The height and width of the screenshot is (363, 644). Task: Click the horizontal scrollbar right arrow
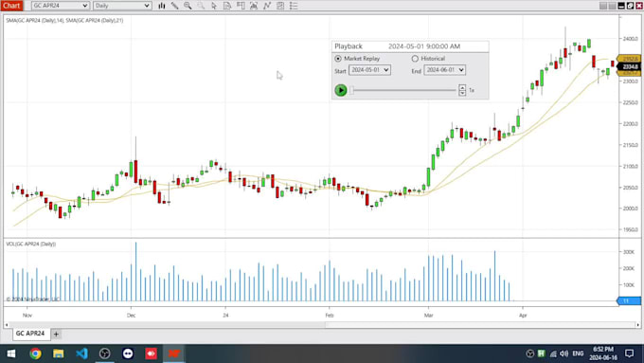637,325
